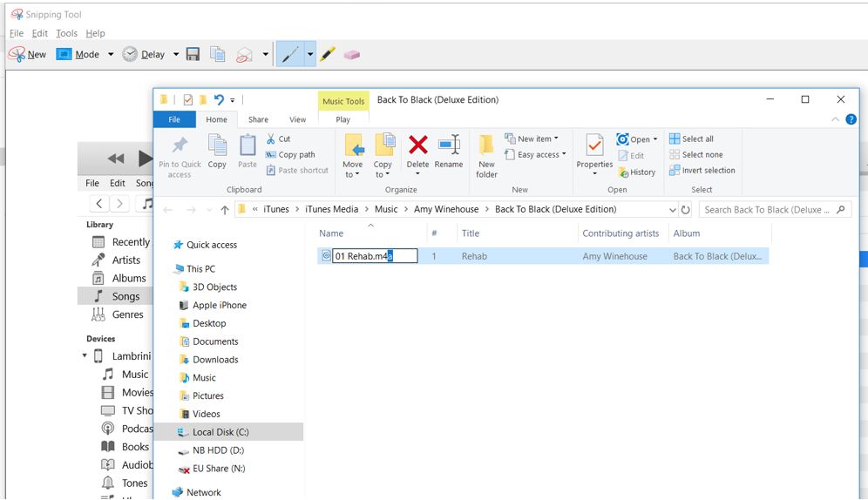
Task: Open the Snipping Tool Tools menu
Action: [66, 33]
